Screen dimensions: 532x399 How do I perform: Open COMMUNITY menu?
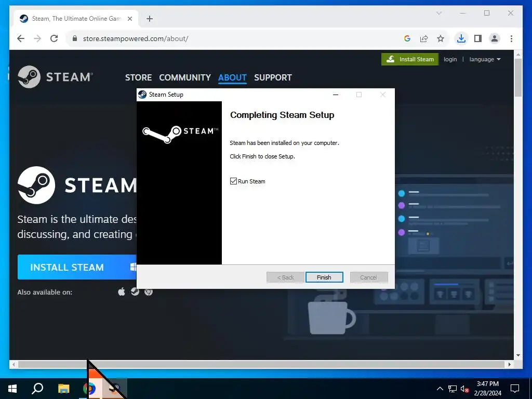(x=185, y=78)
